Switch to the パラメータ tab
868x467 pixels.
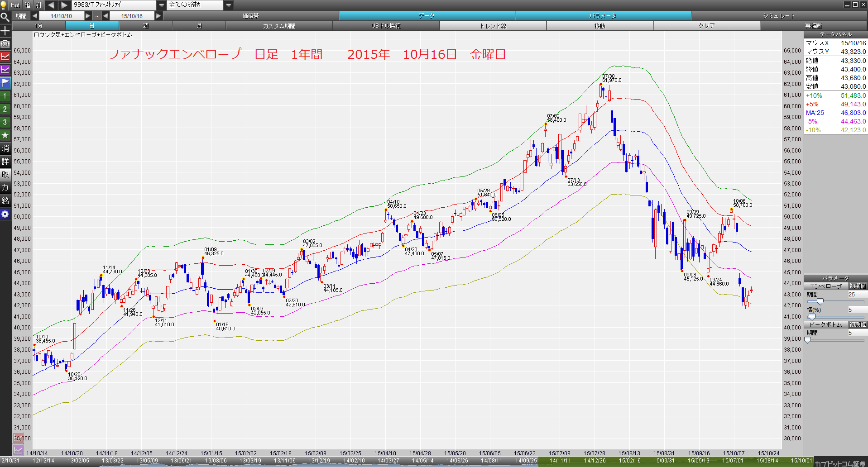pyautogui.click(x=603, y=16)
